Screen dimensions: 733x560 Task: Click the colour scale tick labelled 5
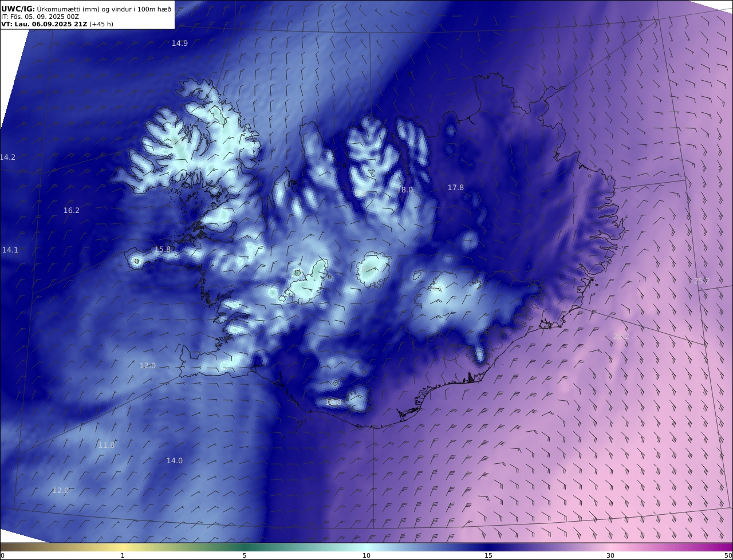(x=245, y=555)
